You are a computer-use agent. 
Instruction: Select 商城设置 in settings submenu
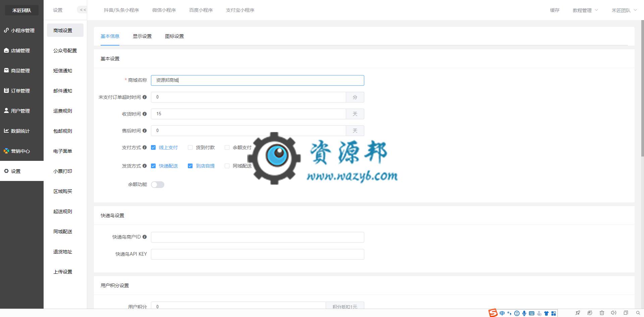pyautogui.click(x=65, y=30)
